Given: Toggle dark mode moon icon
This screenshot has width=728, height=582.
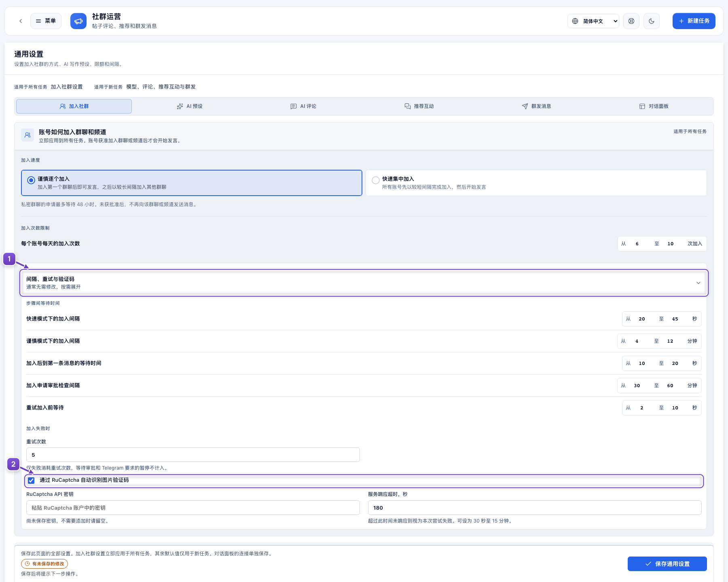Looking at the screenshot, I should tap(652, 21).
